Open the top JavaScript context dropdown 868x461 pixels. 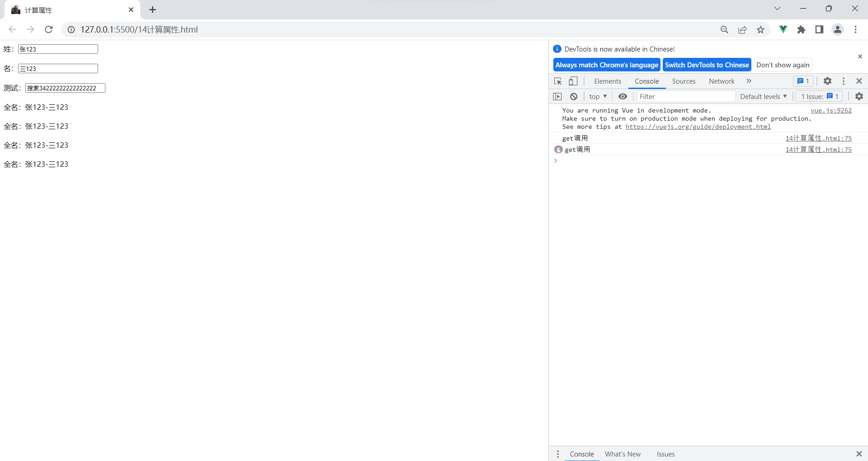[x=598, y=96]
